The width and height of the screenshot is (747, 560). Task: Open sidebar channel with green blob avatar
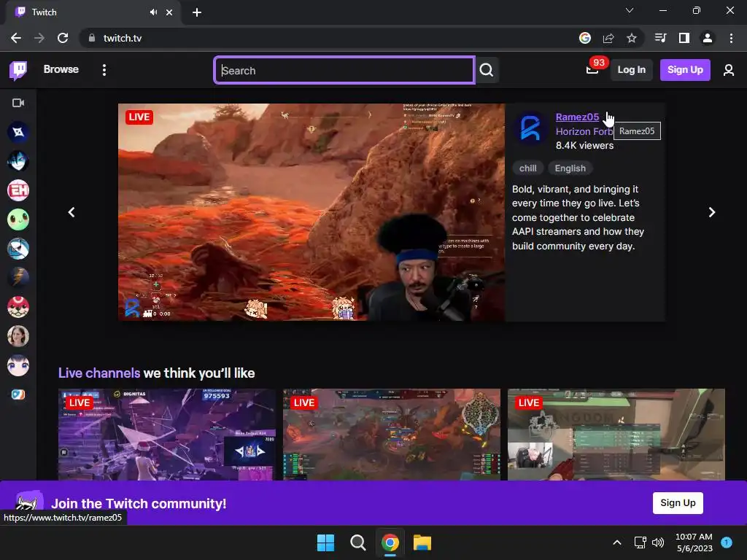coord(18,219)
